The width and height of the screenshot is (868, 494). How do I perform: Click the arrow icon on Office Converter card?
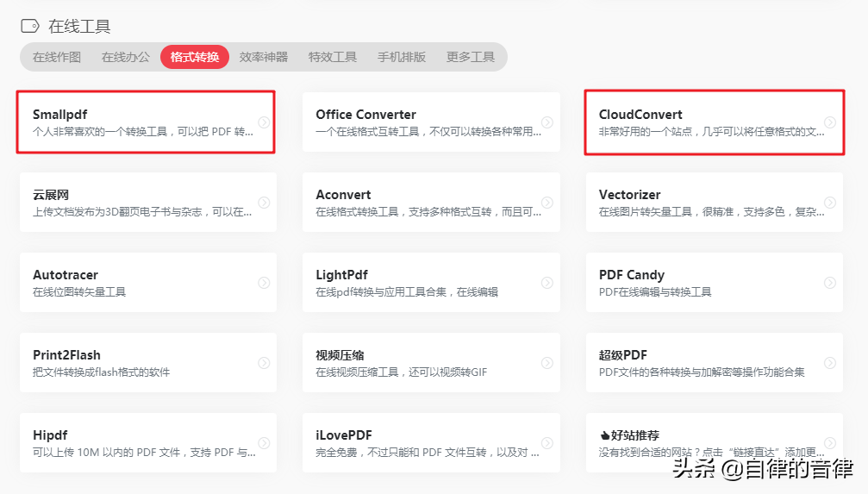547,122
